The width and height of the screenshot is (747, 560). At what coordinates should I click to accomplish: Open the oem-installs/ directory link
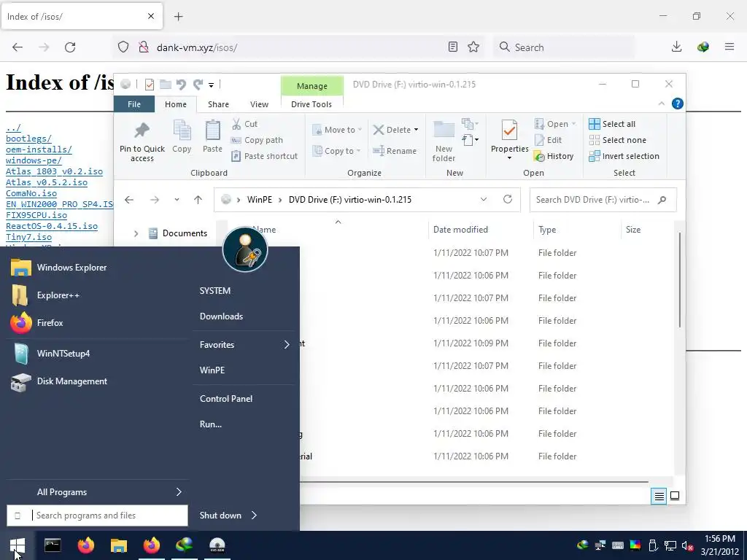pyautogui.click(x=39, y=149)
